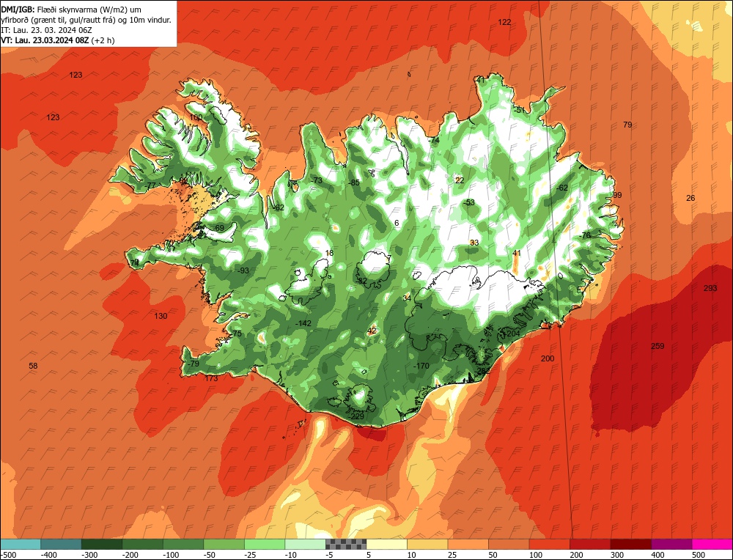Click the map value '33' in east-central Iceland

(x=474, y=242)
